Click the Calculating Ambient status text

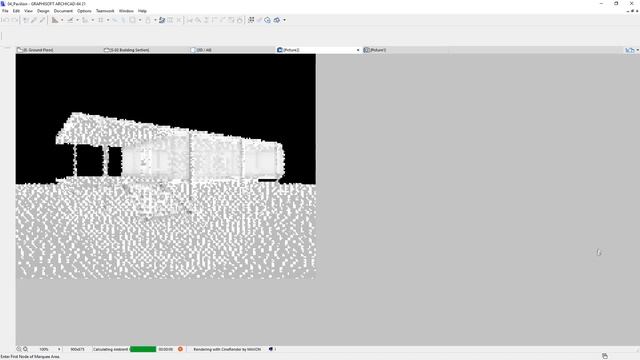tap(110, 349)
